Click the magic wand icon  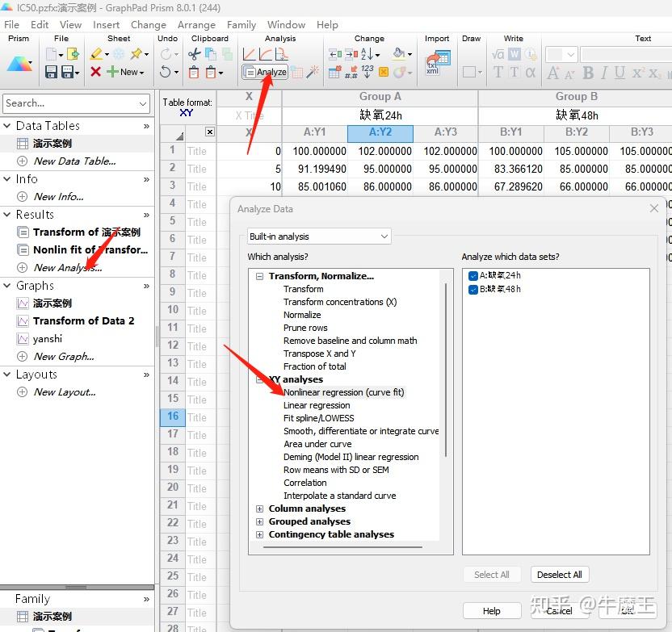313,72
